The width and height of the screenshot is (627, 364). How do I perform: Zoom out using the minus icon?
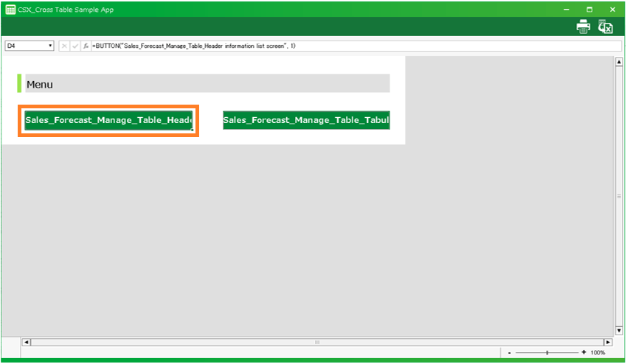click(509, 353)
